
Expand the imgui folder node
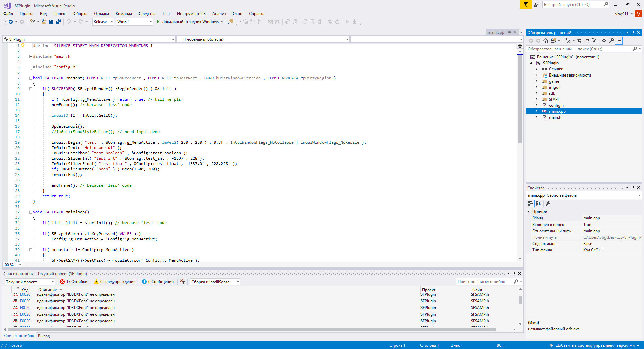[536, 87]
